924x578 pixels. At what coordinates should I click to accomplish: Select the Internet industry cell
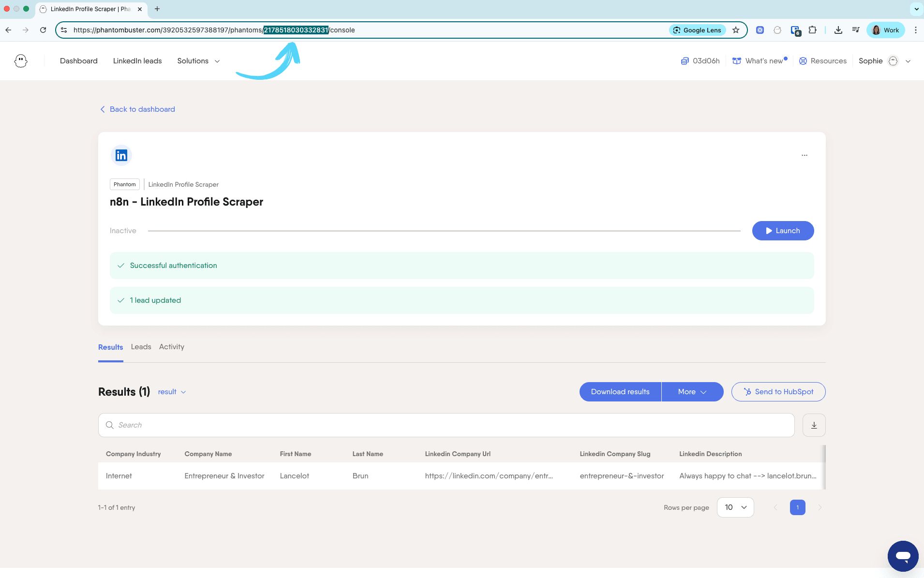click(119, 476)
